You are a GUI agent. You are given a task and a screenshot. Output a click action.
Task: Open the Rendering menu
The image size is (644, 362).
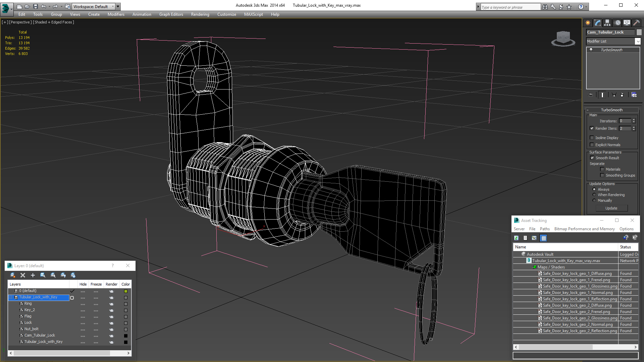pos(200,14)
